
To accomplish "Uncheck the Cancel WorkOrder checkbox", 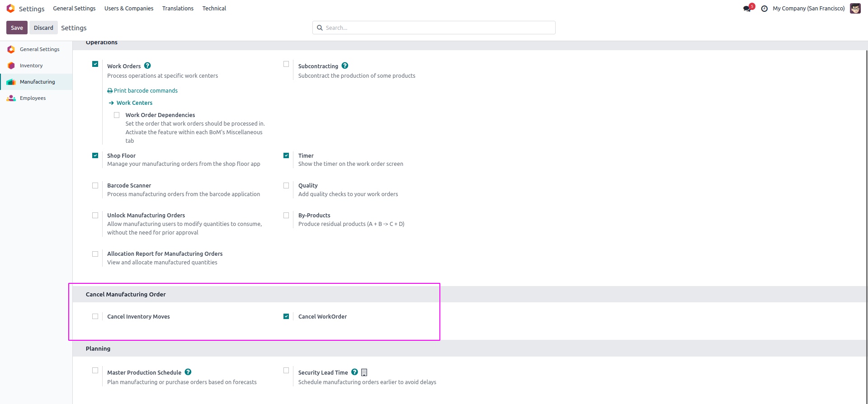I will tap(286, 316).
